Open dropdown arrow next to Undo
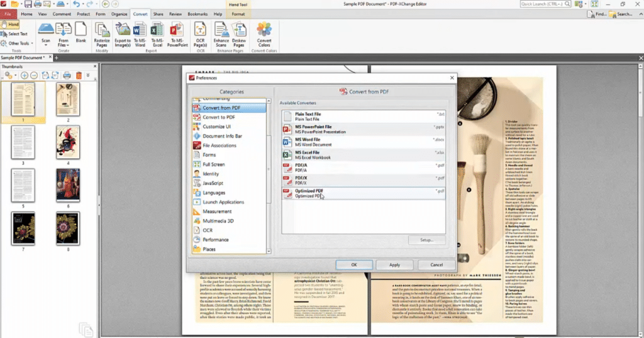This screenshot has height=338, width=644. 82,4
